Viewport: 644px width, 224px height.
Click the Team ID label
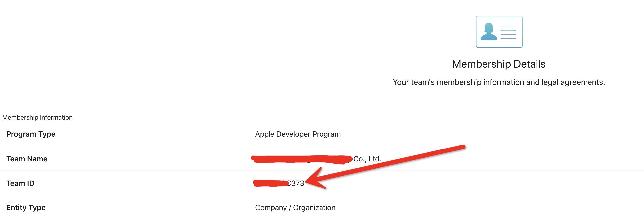click(20, 183)
